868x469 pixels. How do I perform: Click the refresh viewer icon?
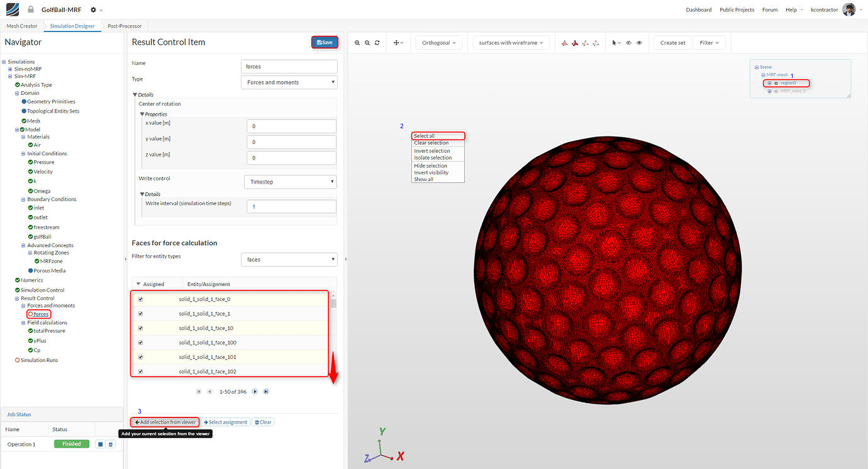(x=377, y=43)
